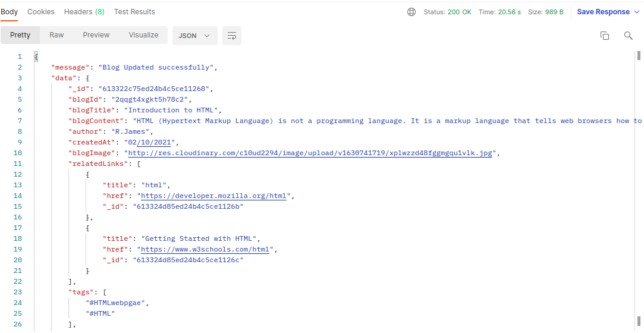The image size is (644, 333).
Task: Toggle the line wrap icon
Action: pos(232,36)
